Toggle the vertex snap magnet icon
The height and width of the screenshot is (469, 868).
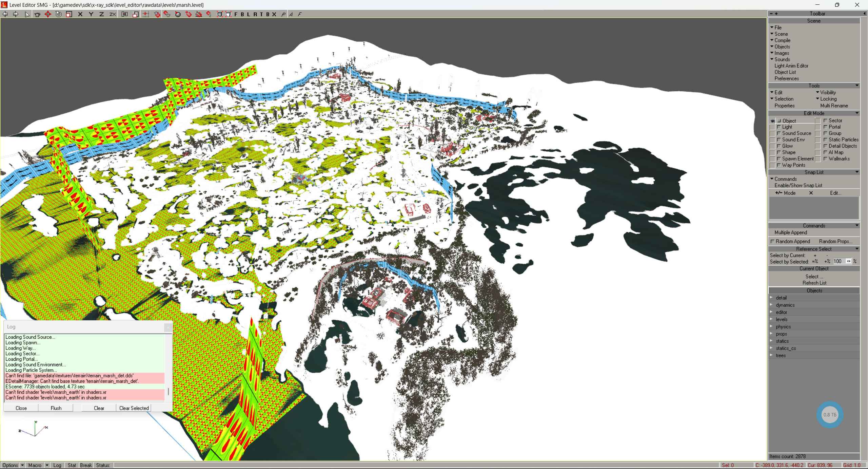pyautogui.click(x=189, y=14)
